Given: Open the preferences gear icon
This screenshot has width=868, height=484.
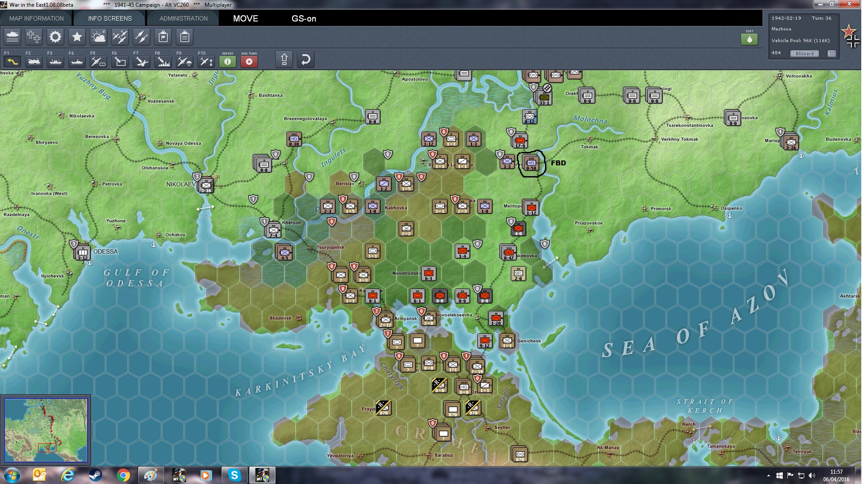Looking at the screenshot, I should click(x=55, y=37).
